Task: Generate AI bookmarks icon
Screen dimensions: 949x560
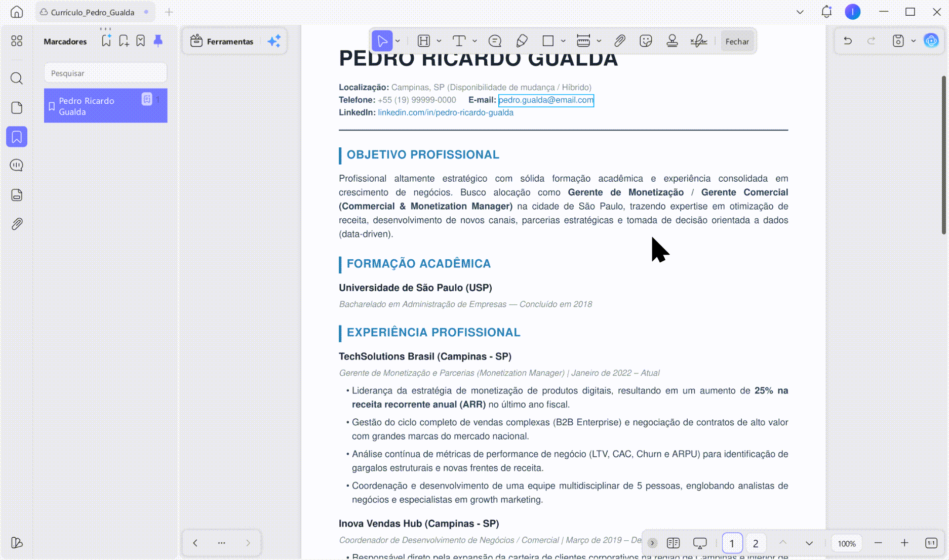Action: (x=106, y=41)
